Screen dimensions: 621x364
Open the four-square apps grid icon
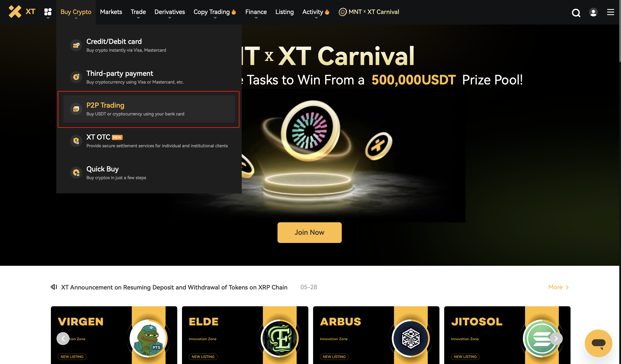48,12
